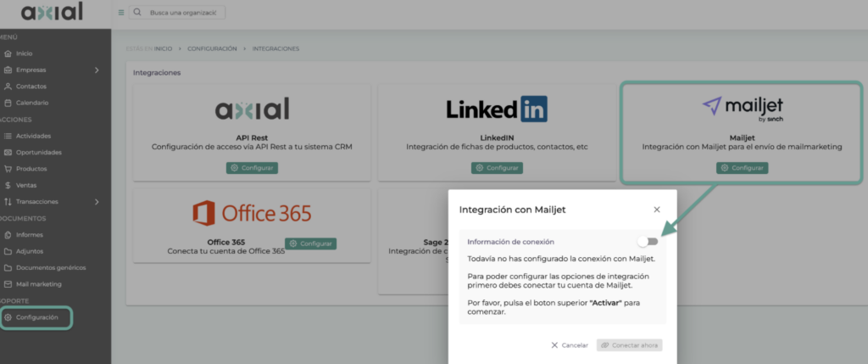Click the Contactos person icon
The width and height of the screenshot is (868, 364).
click(8, 87)
